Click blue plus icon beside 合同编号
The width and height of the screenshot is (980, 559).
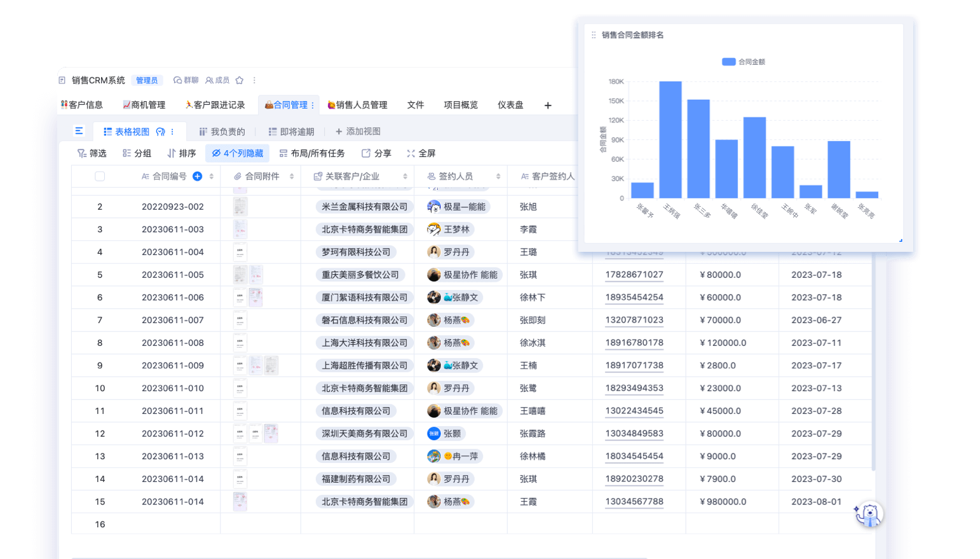coord(198,176)
